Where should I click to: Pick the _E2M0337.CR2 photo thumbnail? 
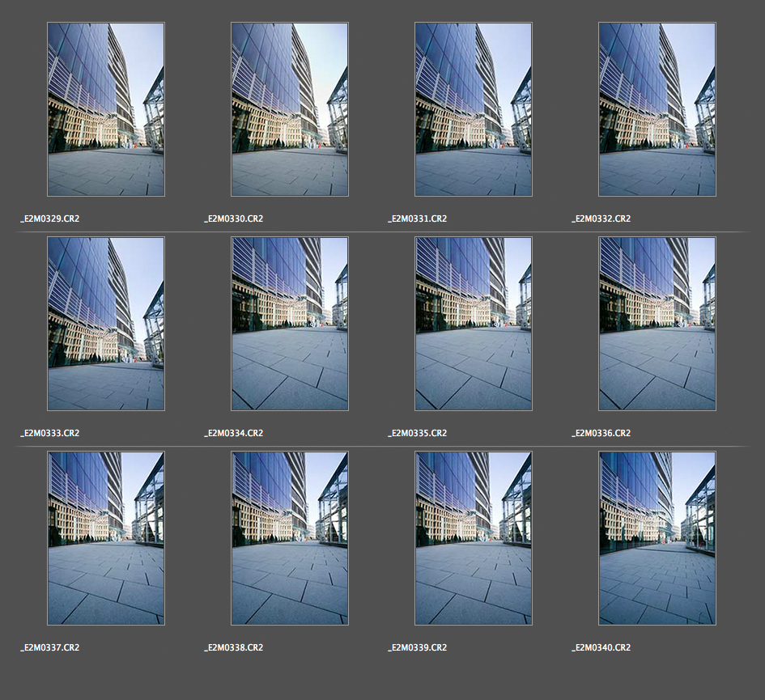click(106, 538)
